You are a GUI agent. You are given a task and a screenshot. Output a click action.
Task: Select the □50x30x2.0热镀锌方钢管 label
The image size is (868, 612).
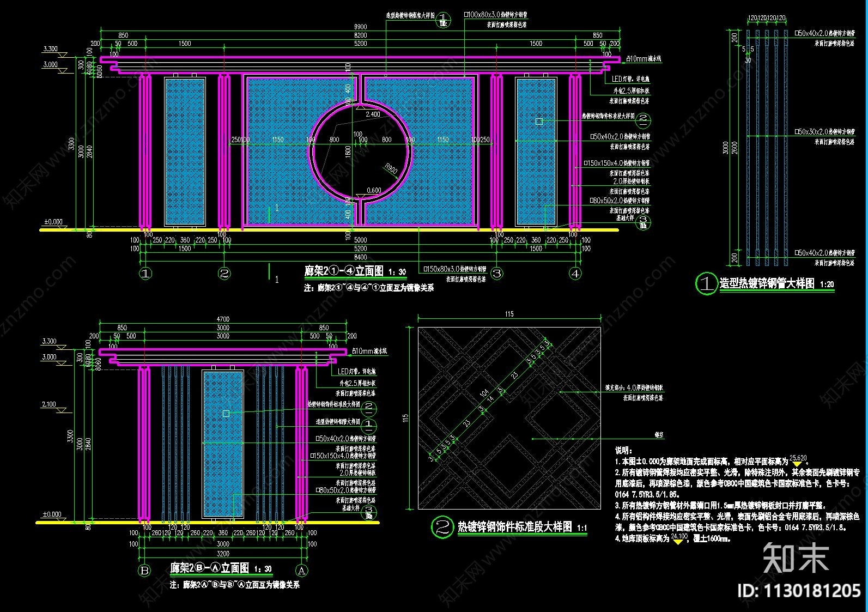click(x=824, y=132)
